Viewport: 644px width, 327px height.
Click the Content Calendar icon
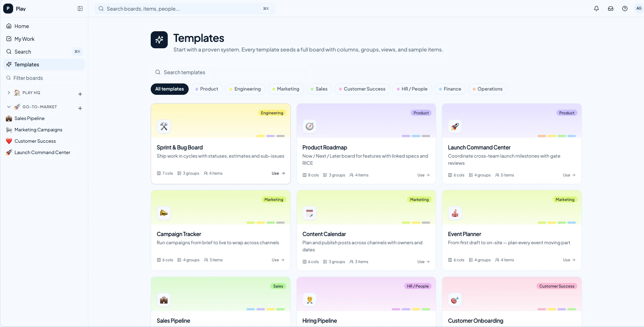click(310, 213)
